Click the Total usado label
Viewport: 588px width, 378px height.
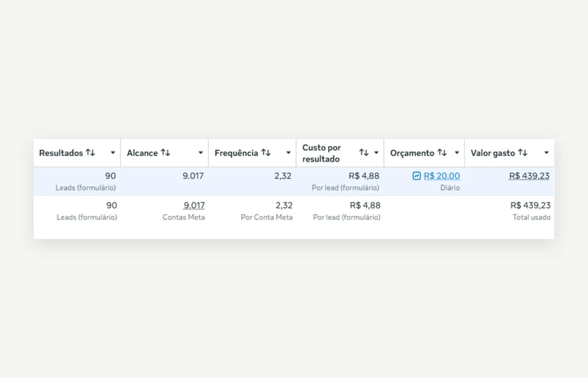pos(532,217)
